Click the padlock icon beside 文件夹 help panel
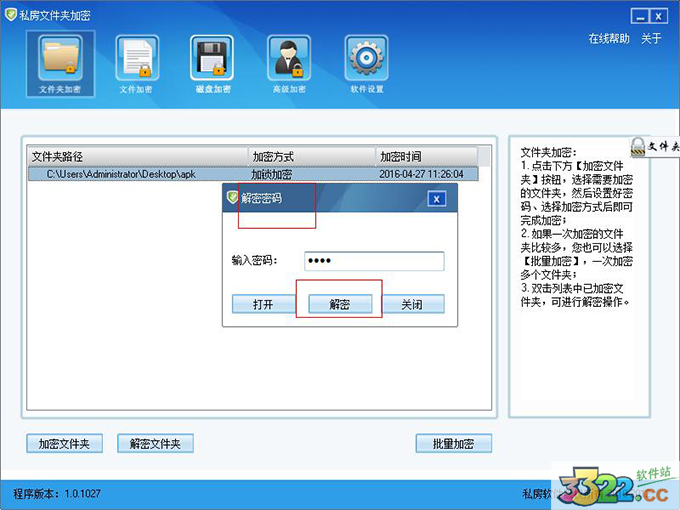Viewport: 680px width, 510px height. [638, 147]
